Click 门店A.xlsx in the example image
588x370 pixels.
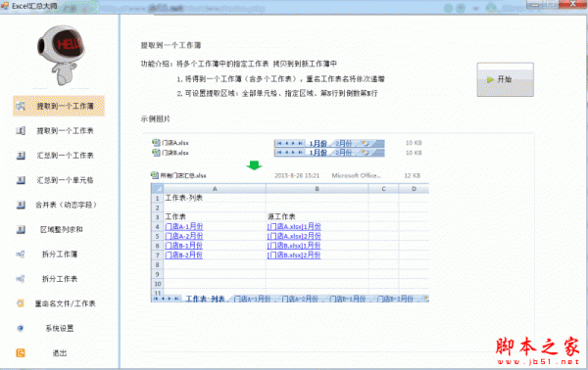(171, 143)
